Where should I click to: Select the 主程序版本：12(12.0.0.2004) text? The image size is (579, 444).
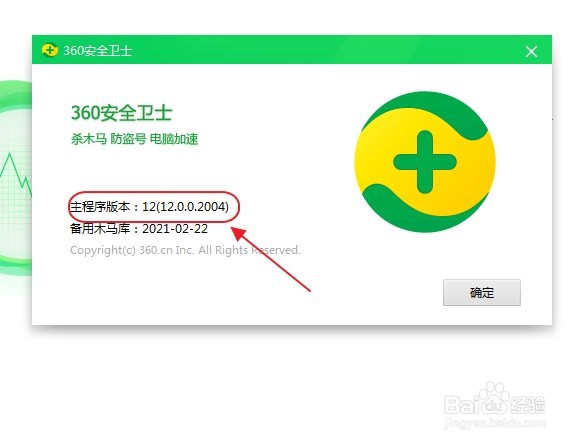tap(150, 206)
